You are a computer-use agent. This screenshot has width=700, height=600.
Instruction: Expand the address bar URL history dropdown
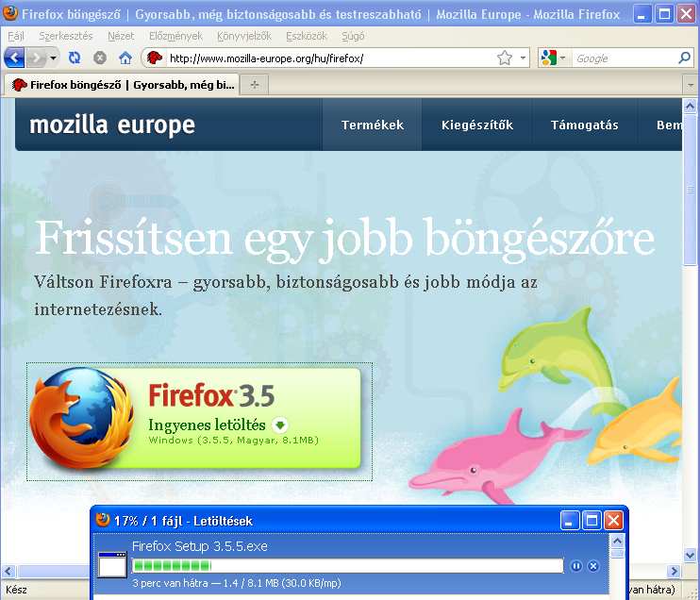pos(524,58)
